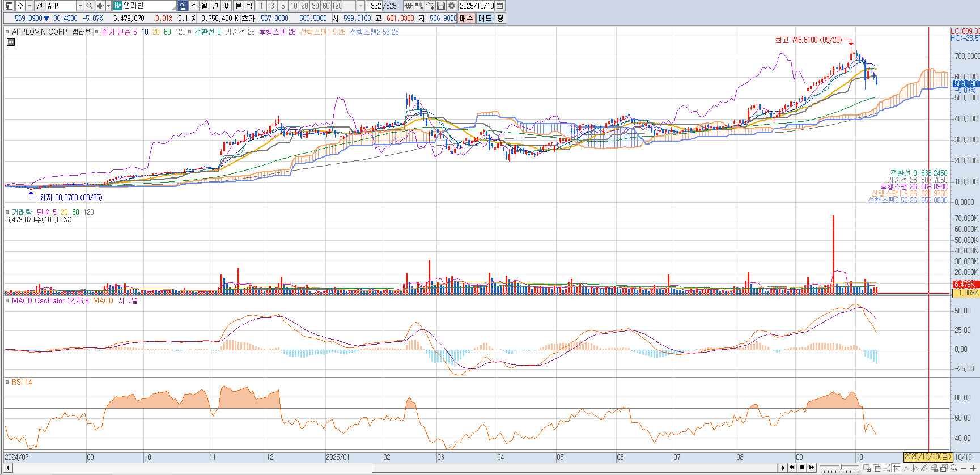Switch to monthly (월) chart period
The height and width of the screenshot is (475, 980).
click(204, 6)
